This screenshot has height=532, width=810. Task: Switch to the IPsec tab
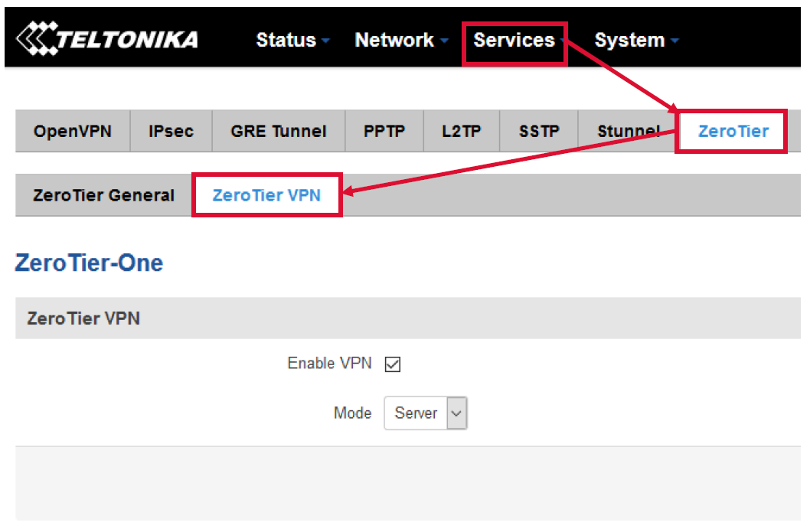pos(171,131)
